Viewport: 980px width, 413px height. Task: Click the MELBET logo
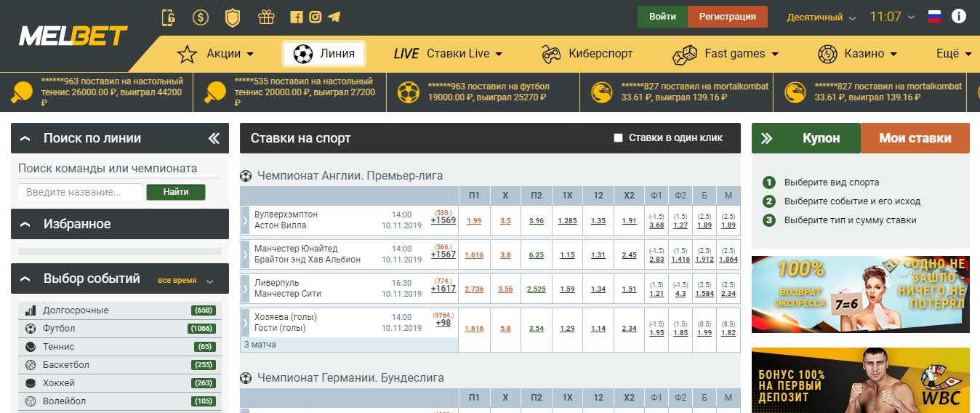(x=73, y=36)
